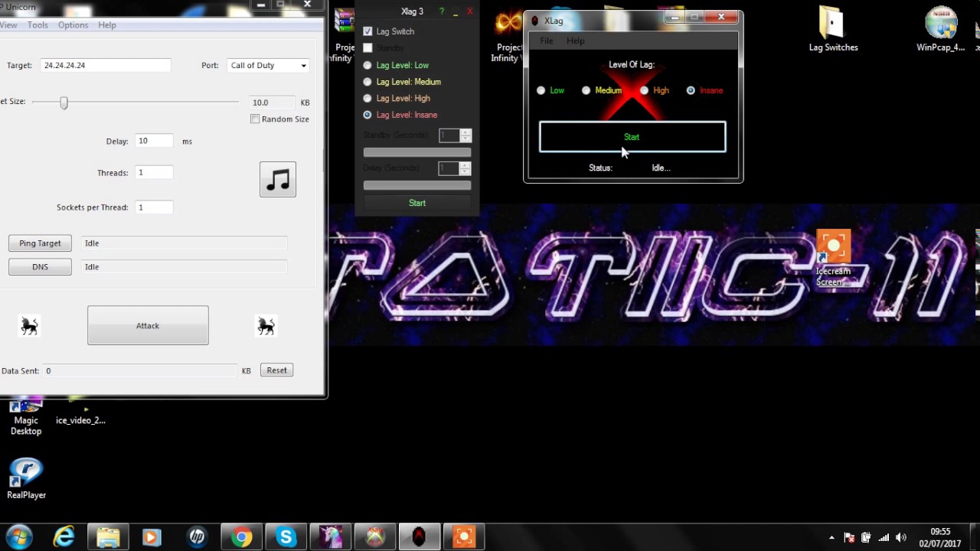Click the Attack button
Image resolution: width=980 pixels, height=551 pixels.
click(148, 325)
